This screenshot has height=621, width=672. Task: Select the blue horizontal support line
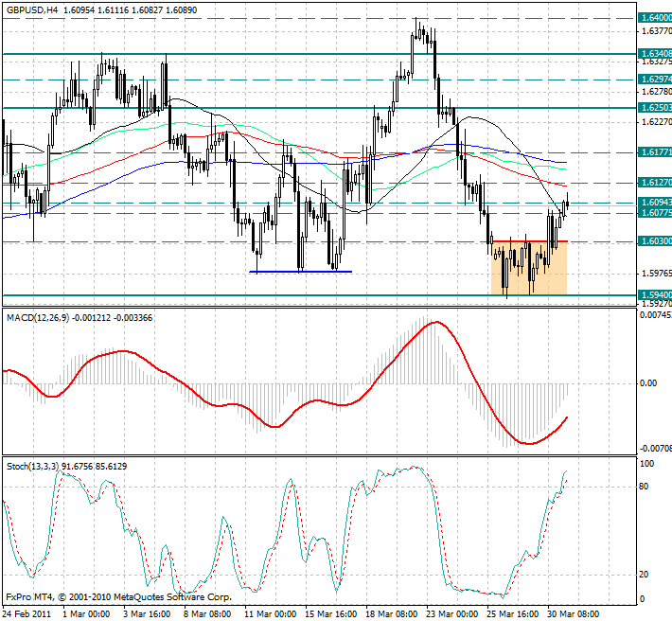(x=300, y=272)
